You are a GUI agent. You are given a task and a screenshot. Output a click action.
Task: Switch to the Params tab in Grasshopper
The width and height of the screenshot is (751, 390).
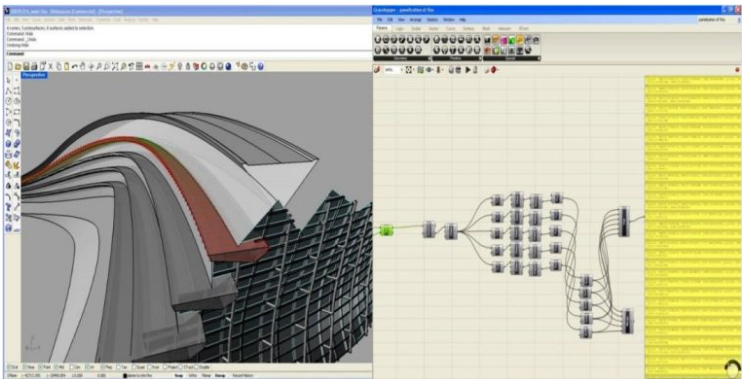(382, 28)
